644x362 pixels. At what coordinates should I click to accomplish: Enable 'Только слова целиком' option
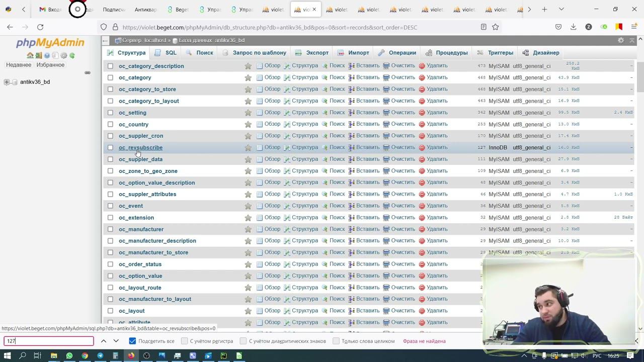click(x=336, y=341)
